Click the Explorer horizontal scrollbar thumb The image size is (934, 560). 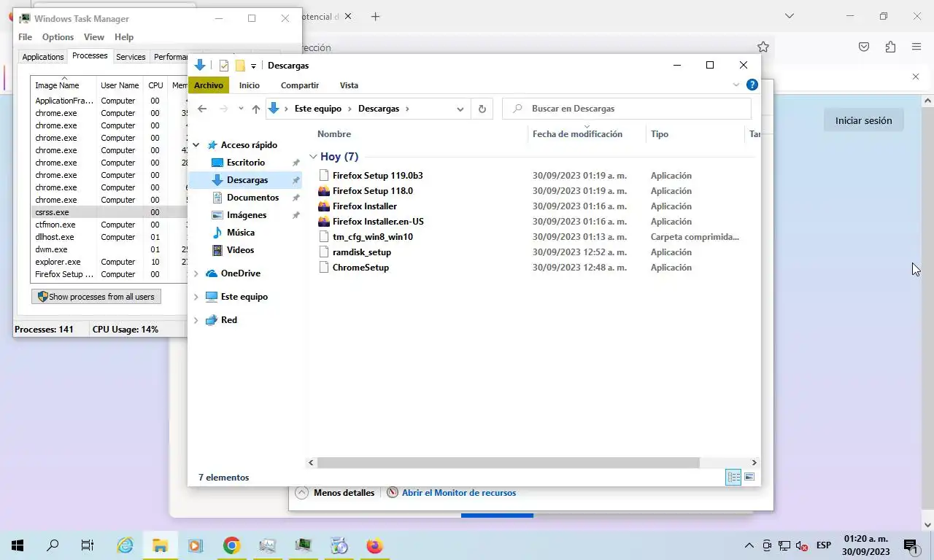pos(509,462)
